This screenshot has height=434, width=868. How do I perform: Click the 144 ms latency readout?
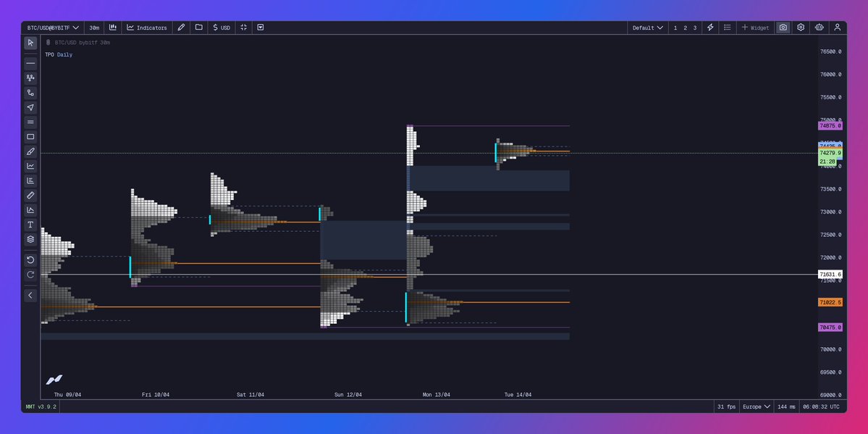point(786,407)
